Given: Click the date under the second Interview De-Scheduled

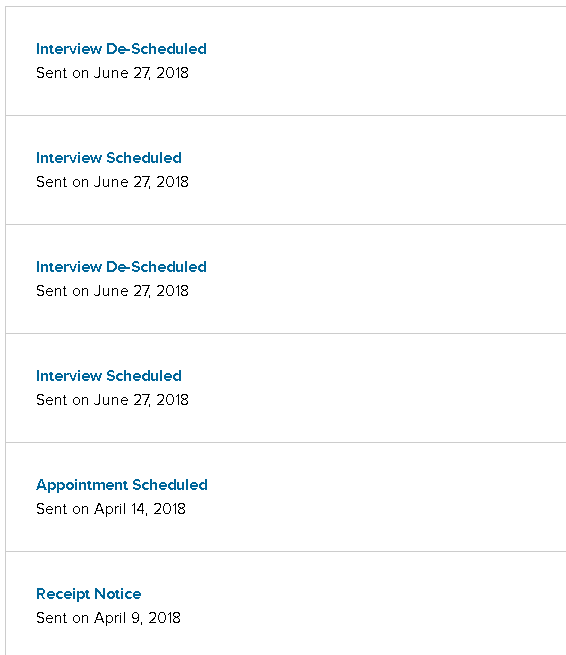Looking at the screenshot, I should (112, 291).
